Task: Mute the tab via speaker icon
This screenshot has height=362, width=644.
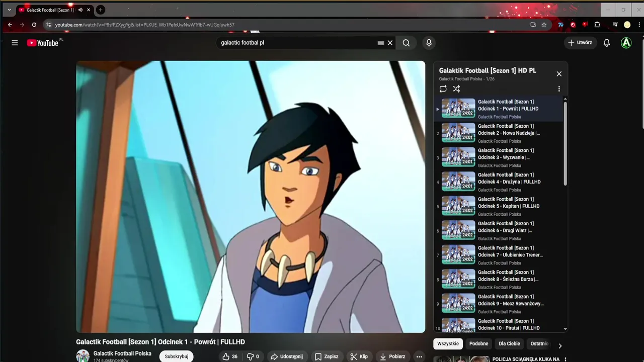Action: click(80, 10)
